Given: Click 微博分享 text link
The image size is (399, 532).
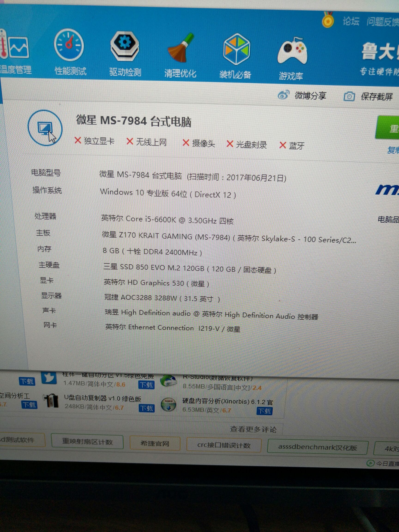Looking at the screenshot, I should click(310, 96).
